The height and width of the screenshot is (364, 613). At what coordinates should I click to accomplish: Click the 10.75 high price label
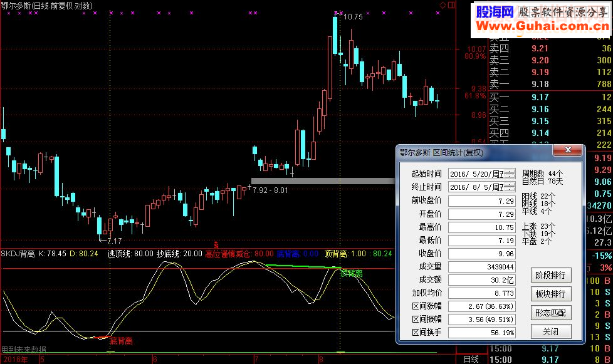[x=353, y=17]
